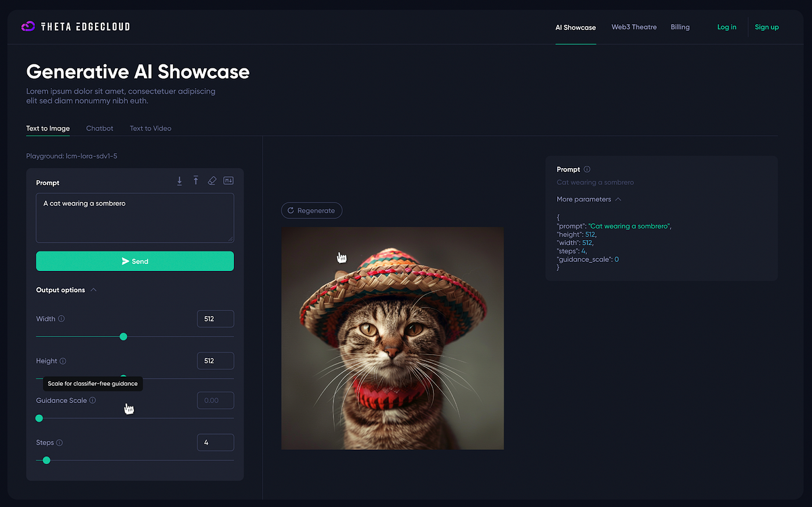Open the Text to Video tab
This screenshot has width=812, height=507.
click(x=151, y=128)
